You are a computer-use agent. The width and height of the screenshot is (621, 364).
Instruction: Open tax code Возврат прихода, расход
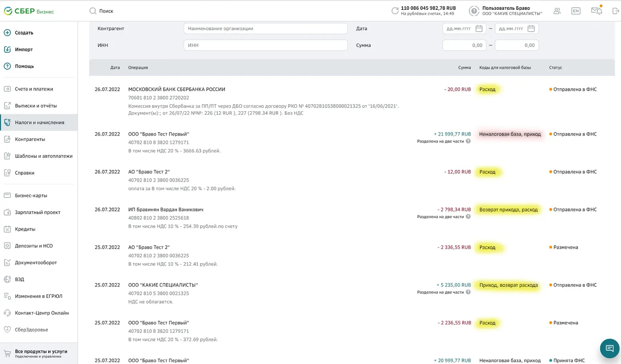coord(508,209)
